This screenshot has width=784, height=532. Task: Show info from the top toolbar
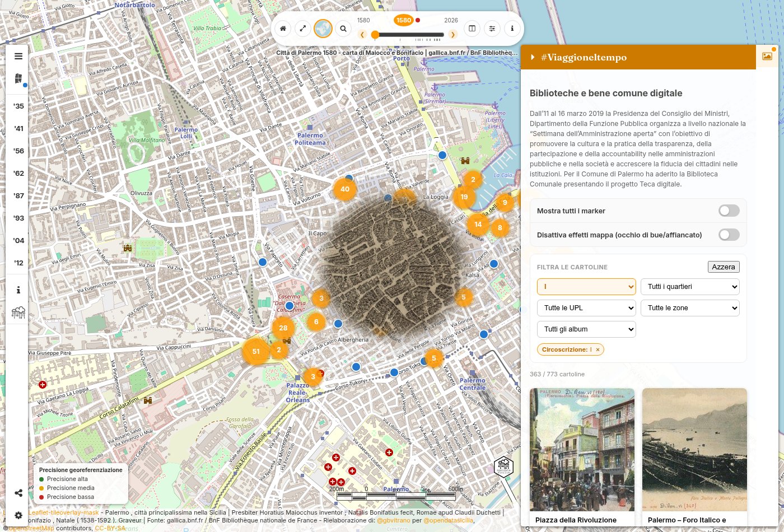pyautogui.click(x=512, y=29)
